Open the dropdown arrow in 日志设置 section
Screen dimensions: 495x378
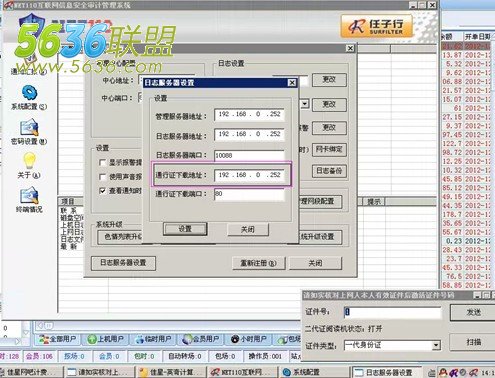point(305,104)
